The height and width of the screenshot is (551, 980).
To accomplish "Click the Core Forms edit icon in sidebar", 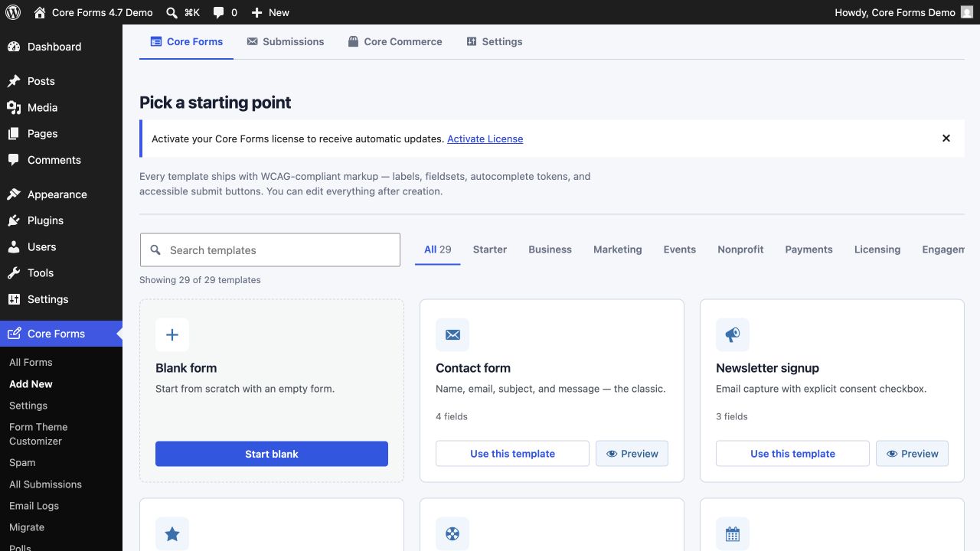I will click(x=14, y=334).
